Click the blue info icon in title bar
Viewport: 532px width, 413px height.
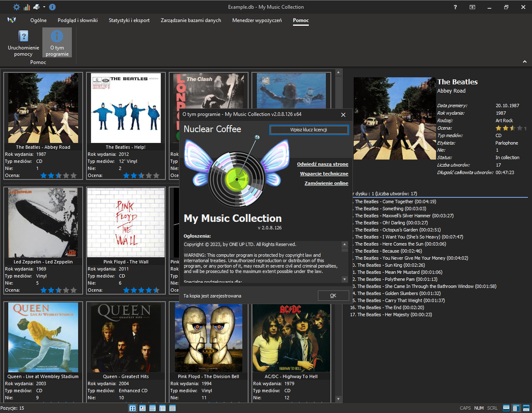[x=52, y=7]
